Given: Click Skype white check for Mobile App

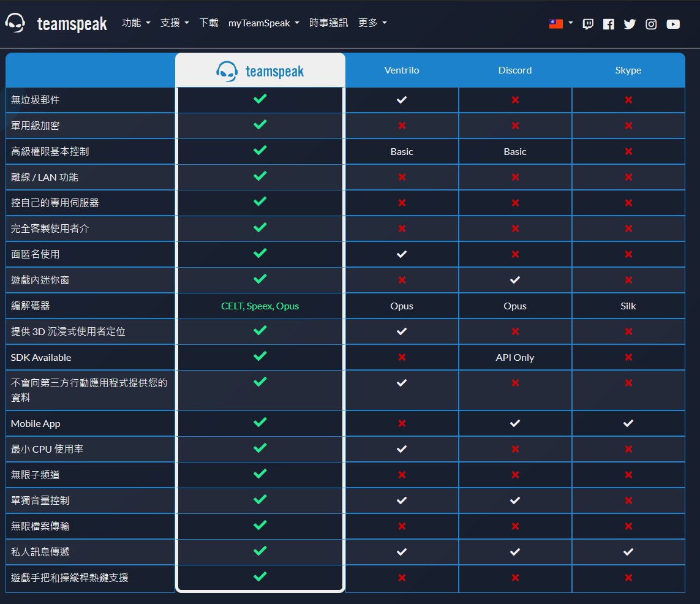Looking at the screenshot, I should click(628, 423).
